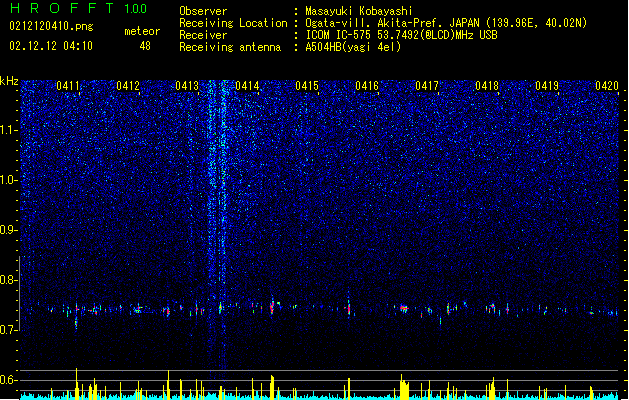Click the 0415 time marker
This screenshot has height=400, width=629.
(x=307, y=86)
